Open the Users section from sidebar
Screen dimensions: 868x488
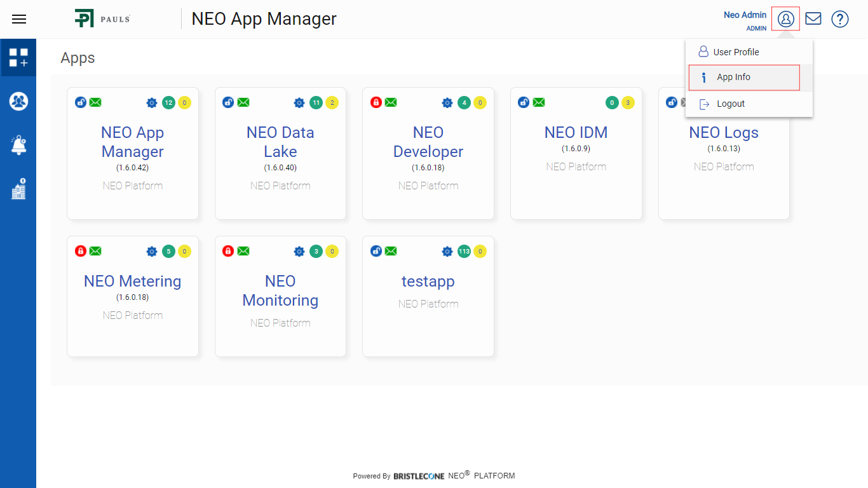(18, 101)
